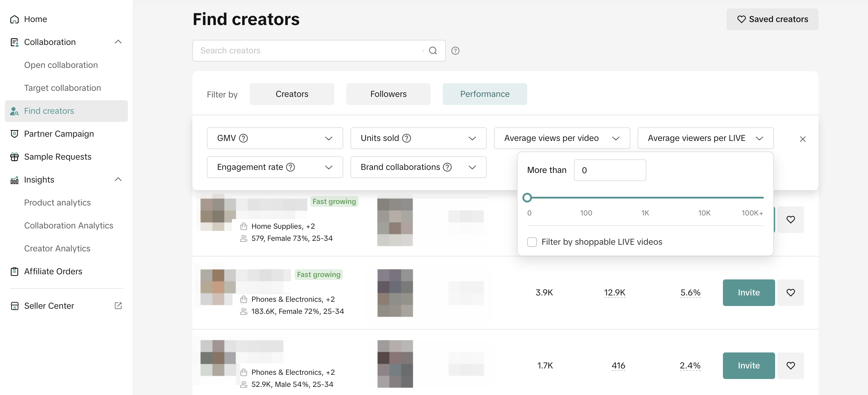Open Seller Center external link icon

tap(118, 306)
